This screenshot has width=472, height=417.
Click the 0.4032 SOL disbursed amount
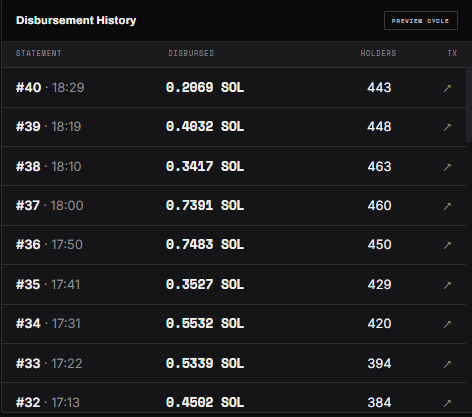tap(205, 127)
